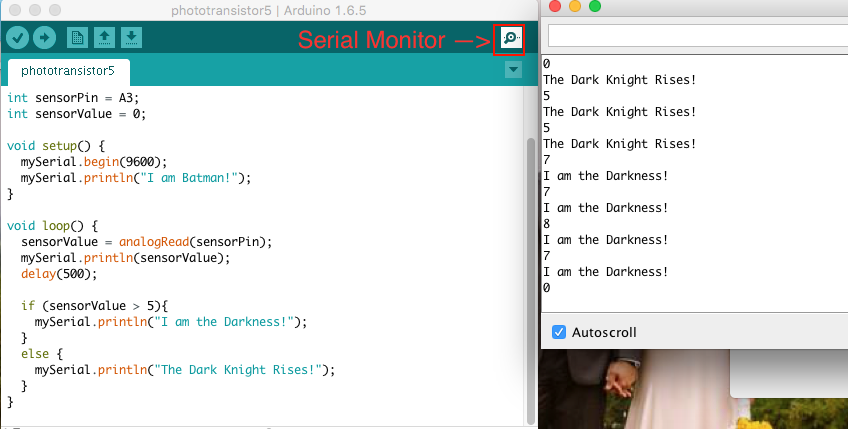Click the analogRead keyword in the code
848x429 pixels.
(x=154, y=242)
